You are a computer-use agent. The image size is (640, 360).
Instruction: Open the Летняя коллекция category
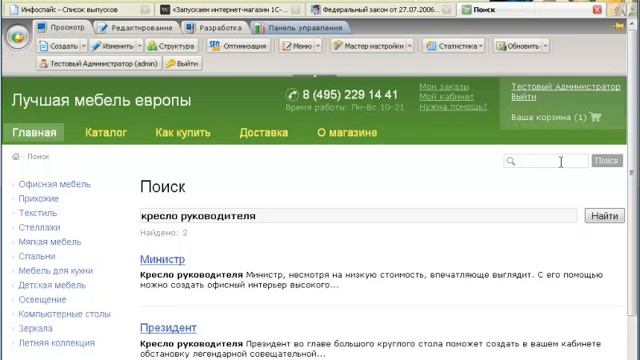coord(57,343)
